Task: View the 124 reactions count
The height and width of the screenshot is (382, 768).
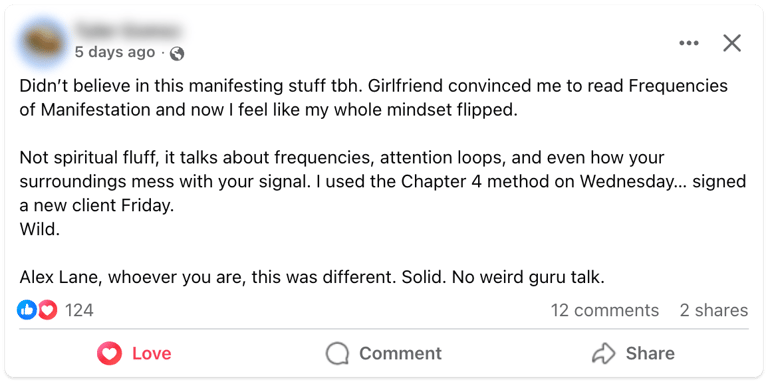Action: (x=79, y=310)
